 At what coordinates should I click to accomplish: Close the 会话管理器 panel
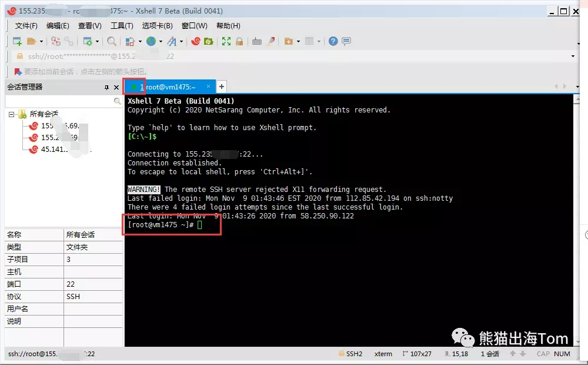point(116,88)
